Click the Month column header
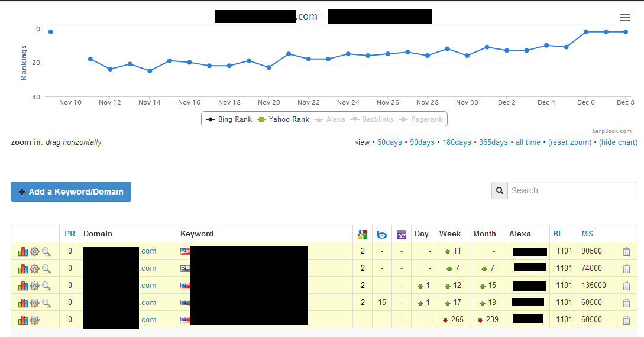 coord(484,234)
